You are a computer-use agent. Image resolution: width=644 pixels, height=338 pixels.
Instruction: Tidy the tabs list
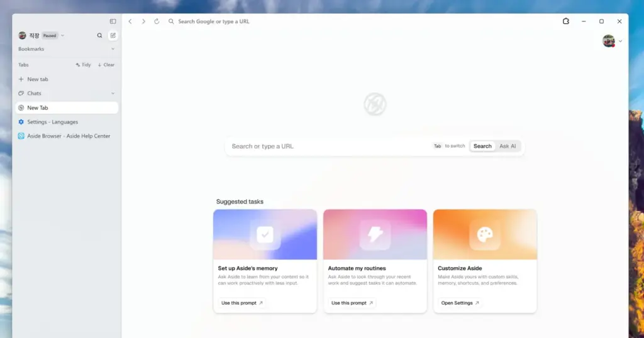[x=84, y=65]
